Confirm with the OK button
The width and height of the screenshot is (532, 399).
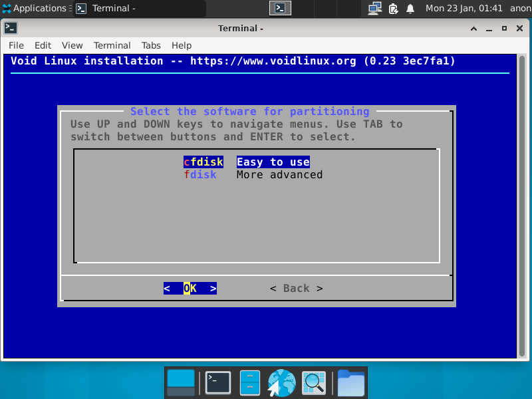(x=190, y=289)
